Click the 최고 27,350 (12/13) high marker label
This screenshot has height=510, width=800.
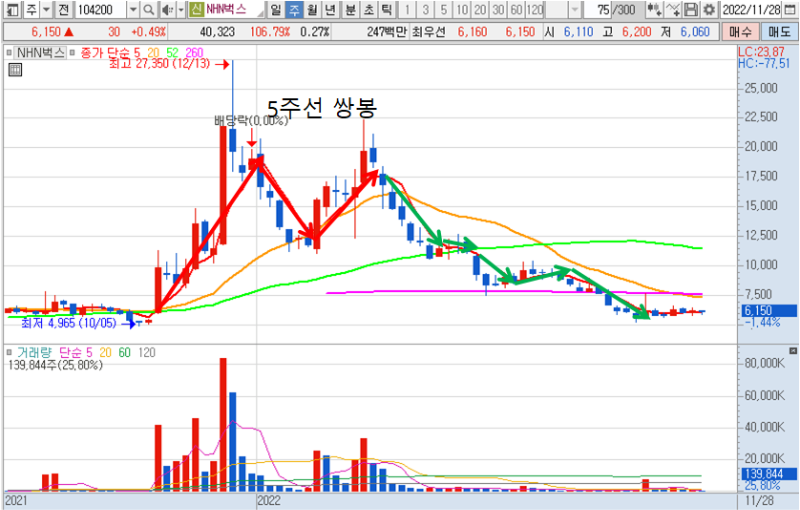[159, 64]
